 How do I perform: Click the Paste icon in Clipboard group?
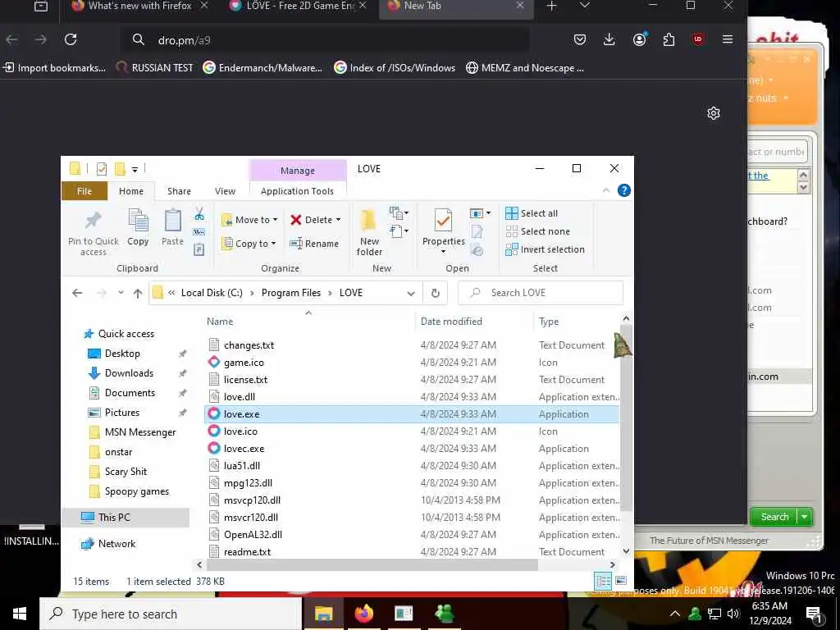tap(172, 227)
